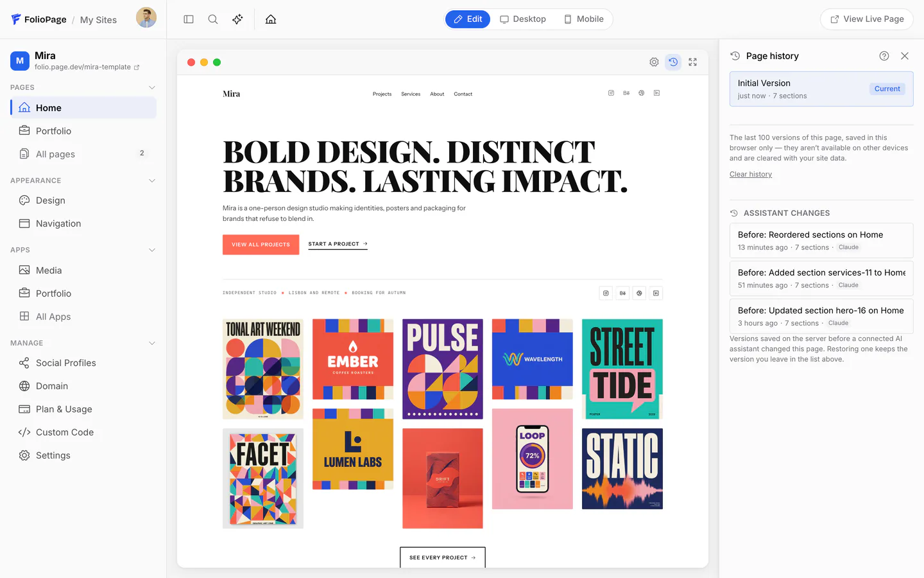Open external link icon next to site URL
Screen dimensions: 924x578
[x=137, y=67]
